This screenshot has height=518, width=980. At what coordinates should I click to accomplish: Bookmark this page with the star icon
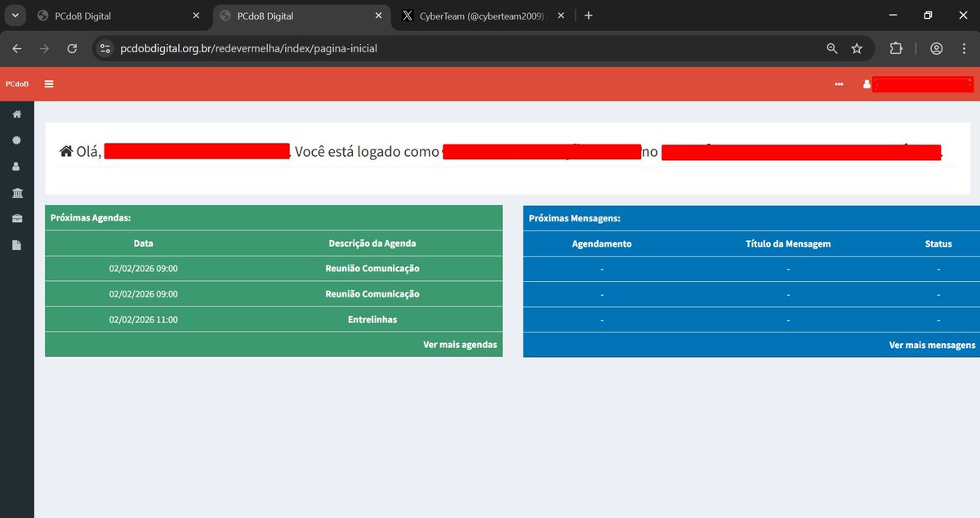[x=857, y=48]
